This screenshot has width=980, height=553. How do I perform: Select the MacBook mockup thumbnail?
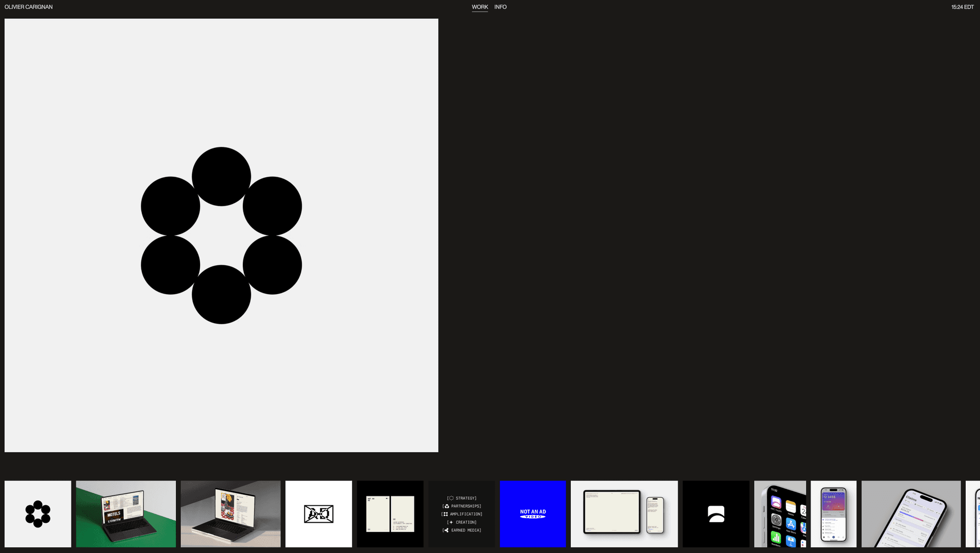coord(231,513)
